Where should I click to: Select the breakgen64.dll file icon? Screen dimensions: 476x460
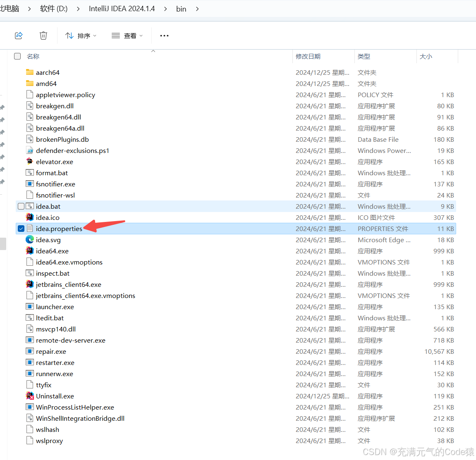(x=30, y=117)
